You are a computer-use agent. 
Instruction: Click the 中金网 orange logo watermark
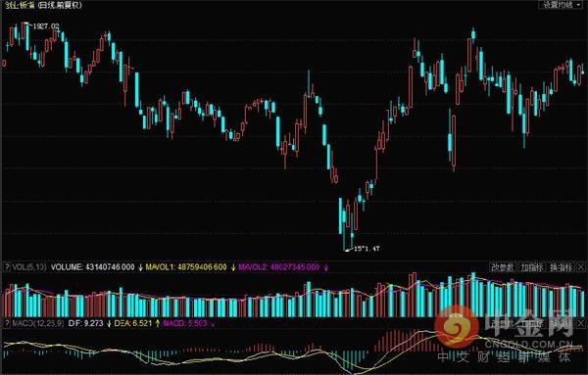tap(457, 327)
